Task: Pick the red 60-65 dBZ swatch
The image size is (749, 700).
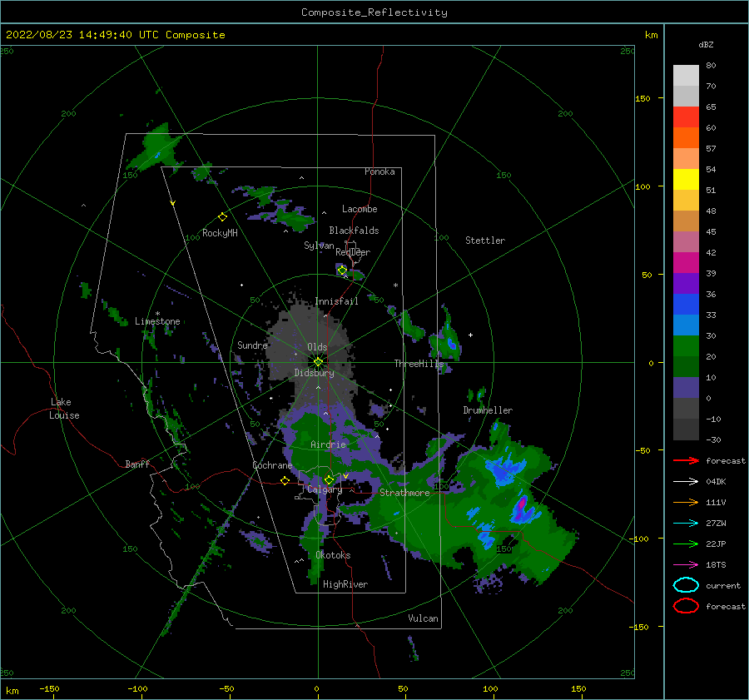Action: coord(686,117)
